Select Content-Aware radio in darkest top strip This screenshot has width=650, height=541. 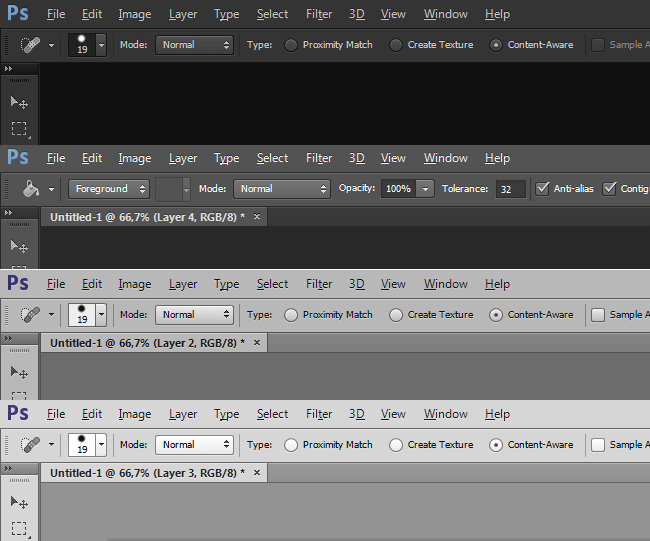[x=496, y=45]
